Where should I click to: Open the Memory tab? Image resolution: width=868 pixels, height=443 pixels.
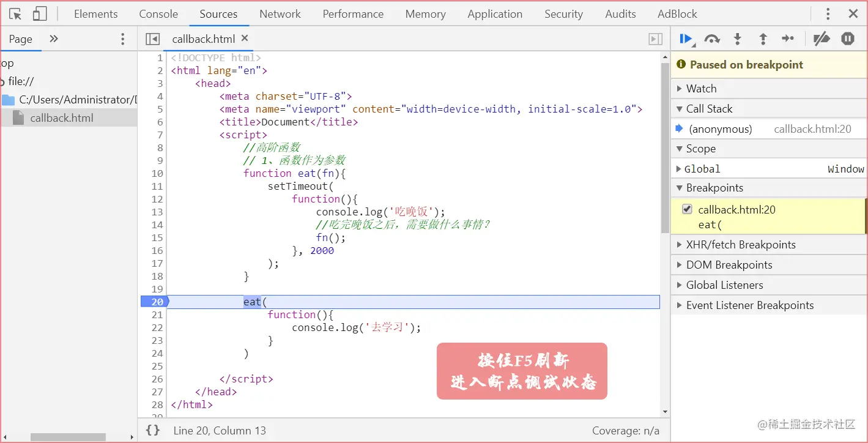[425, 13]
